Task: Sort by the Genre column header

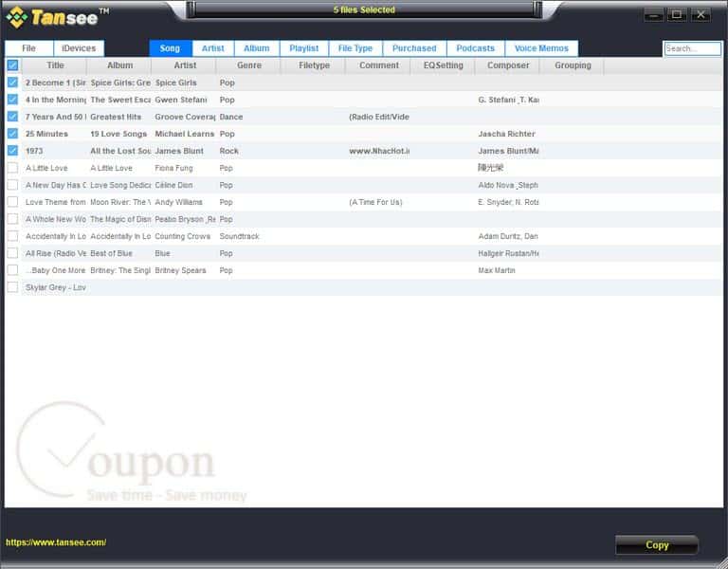Action: click(249, 65)
